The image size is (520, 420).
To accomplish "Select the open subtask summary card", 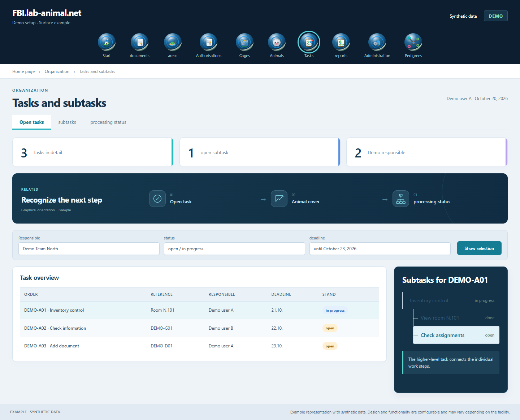I will point(260,152).
